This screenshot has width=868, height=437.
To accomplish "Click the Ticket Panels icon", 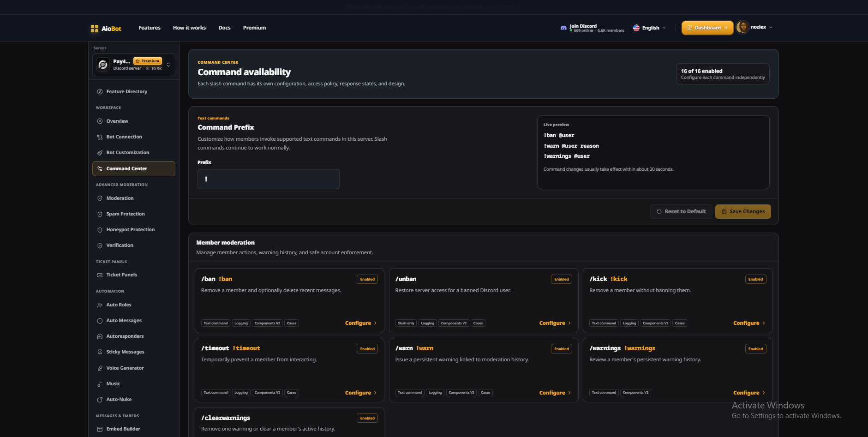I will click(100, 275).
